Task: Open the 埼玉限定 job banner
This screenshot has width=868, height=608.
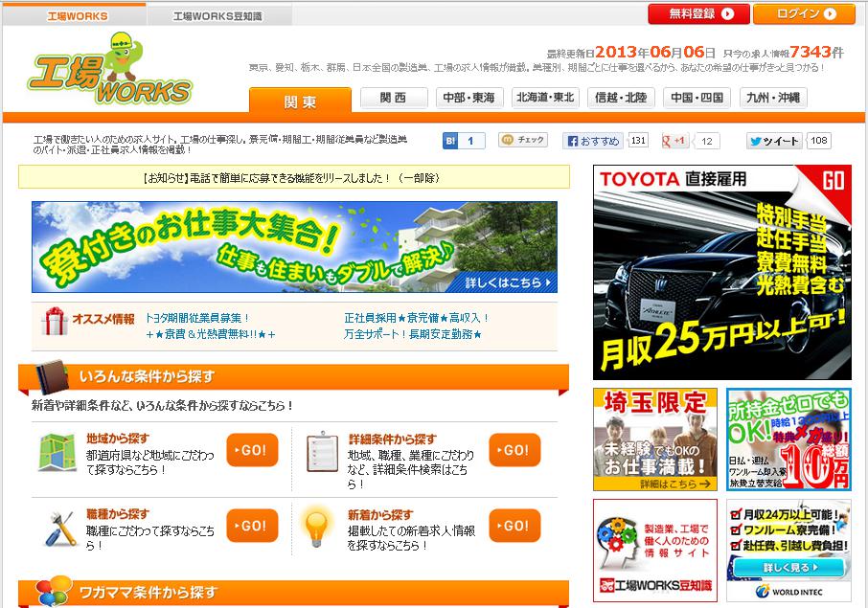Action: tap(655, 439)
